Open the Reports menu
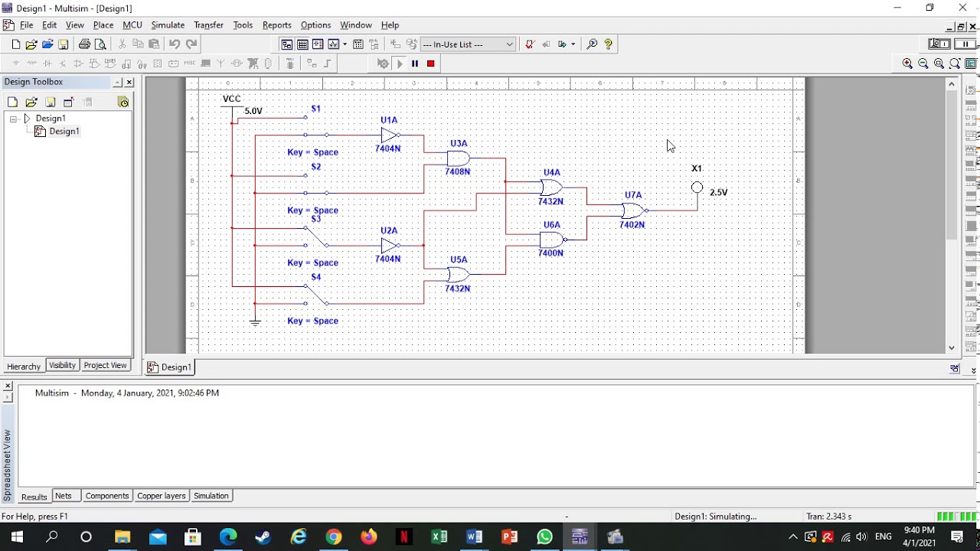 276,25
